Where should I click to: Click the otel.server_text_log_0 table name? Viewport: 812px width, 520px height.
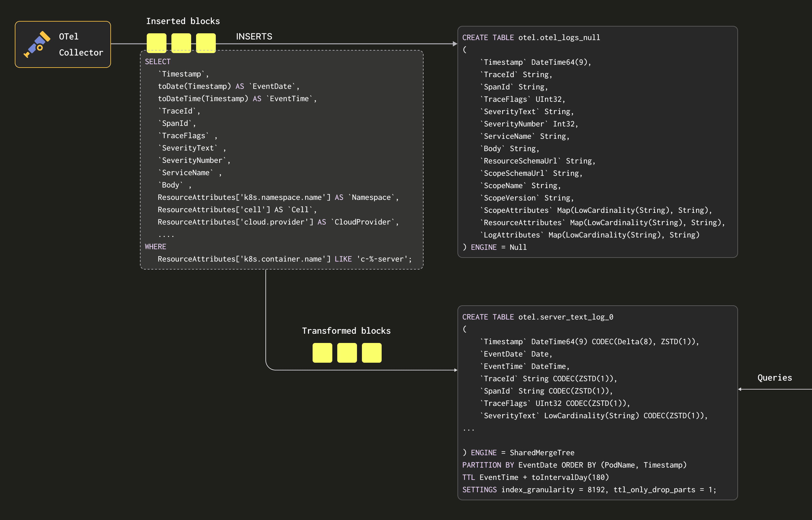[x=566, y=317]
